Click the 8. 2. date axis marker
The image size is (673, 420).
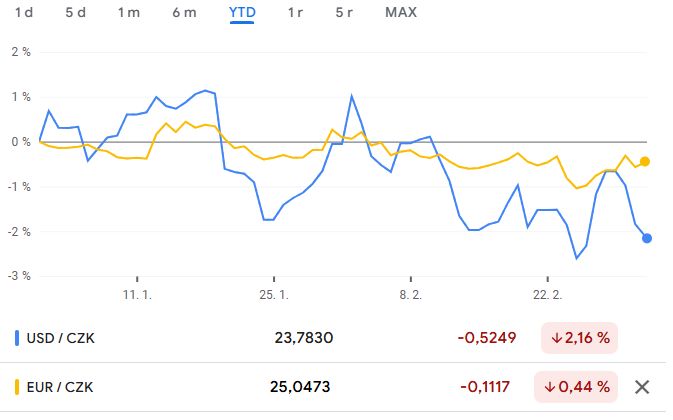pyautogui.click(x=411, y=295)
